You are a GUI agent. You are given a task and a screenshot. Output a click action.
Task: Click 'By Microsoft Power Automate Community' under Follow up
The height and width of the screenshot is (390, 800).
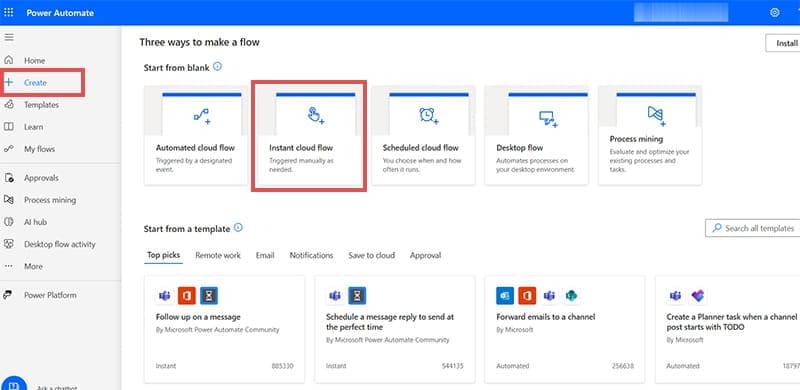point(218,330)
